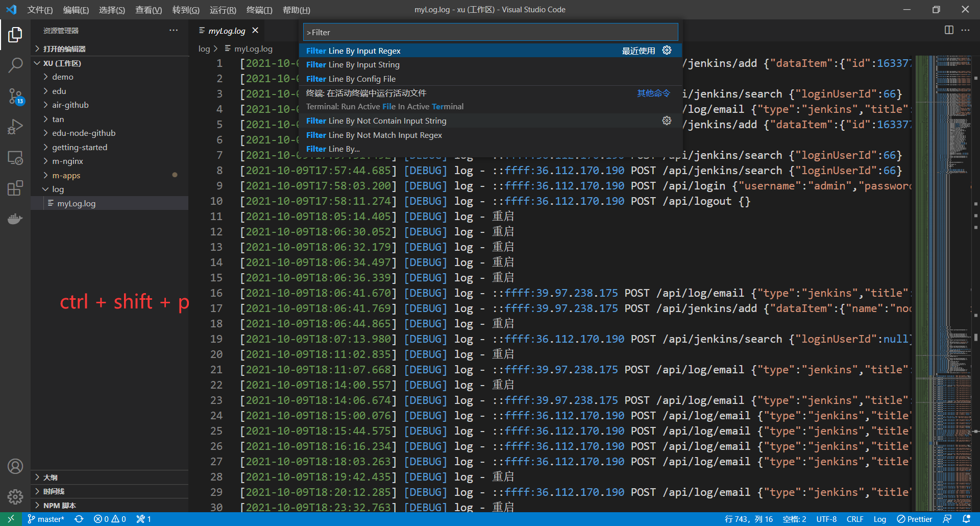Open the Search view in the activity bar

tap(15, 65)
